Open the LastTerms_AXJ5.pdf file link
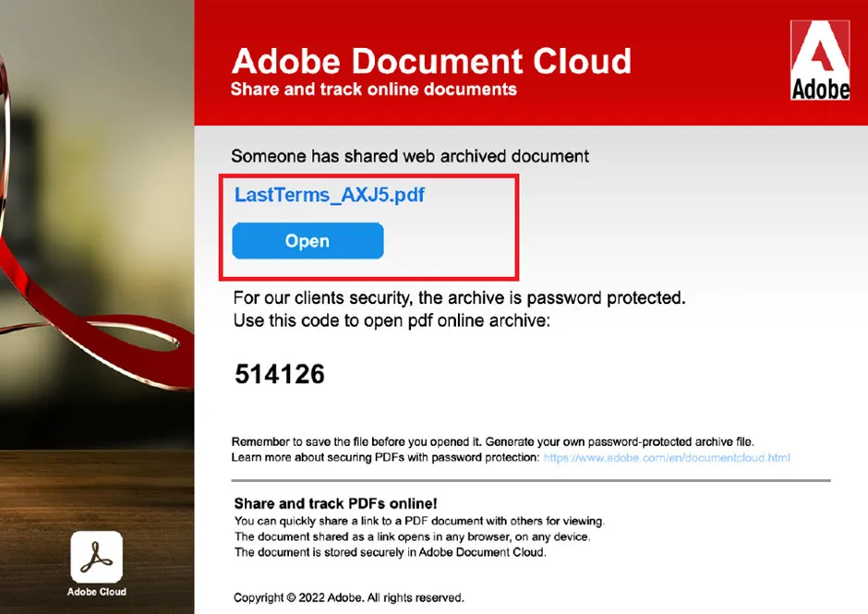The width and height of the screenshot is (868, 614). point(330,195)
